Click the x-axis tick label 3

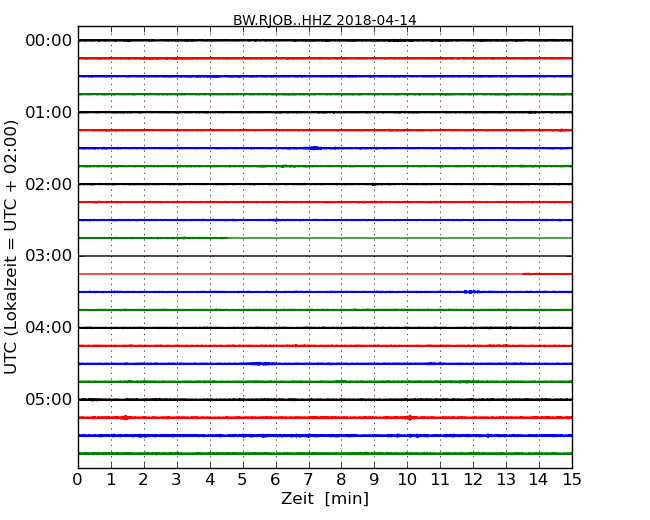[x=177, y=480]
